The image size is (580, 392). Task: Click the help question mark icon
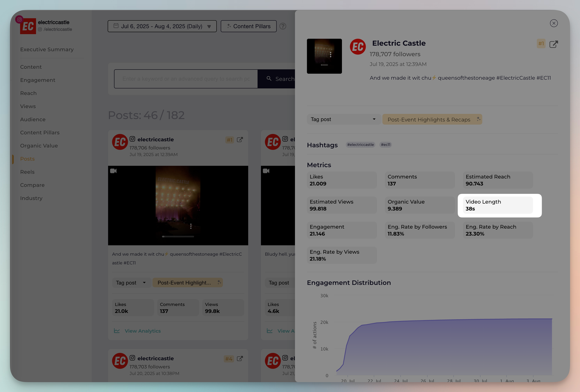coord(283,26)
